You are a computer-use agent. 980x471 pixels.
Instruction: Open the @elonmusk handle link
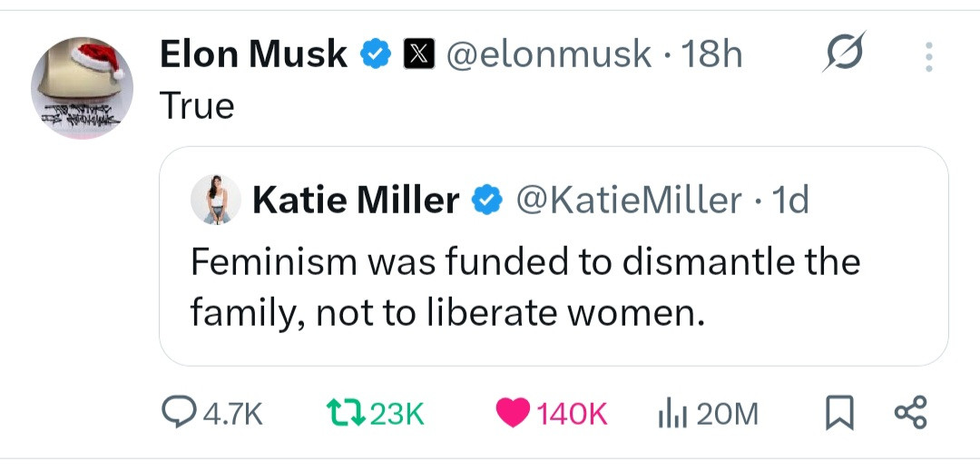[x=549, y=55]
